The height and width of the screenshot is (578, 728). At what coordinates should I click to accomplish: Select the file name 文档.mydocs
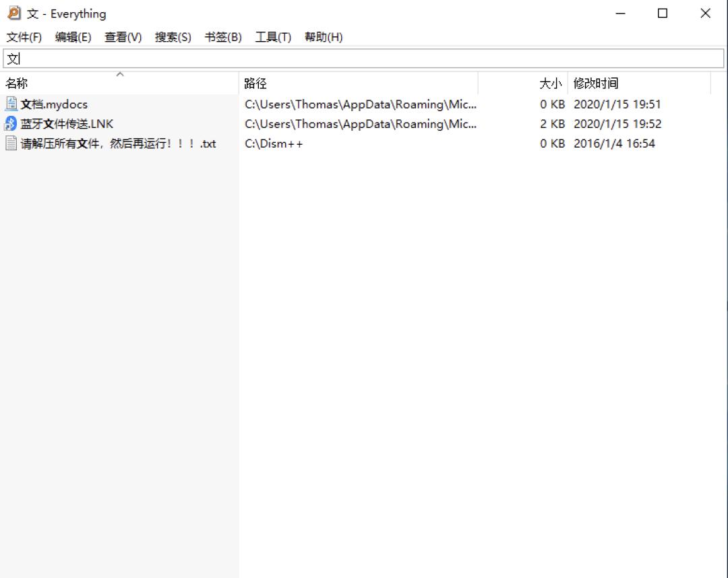click(x=54, y=104)
